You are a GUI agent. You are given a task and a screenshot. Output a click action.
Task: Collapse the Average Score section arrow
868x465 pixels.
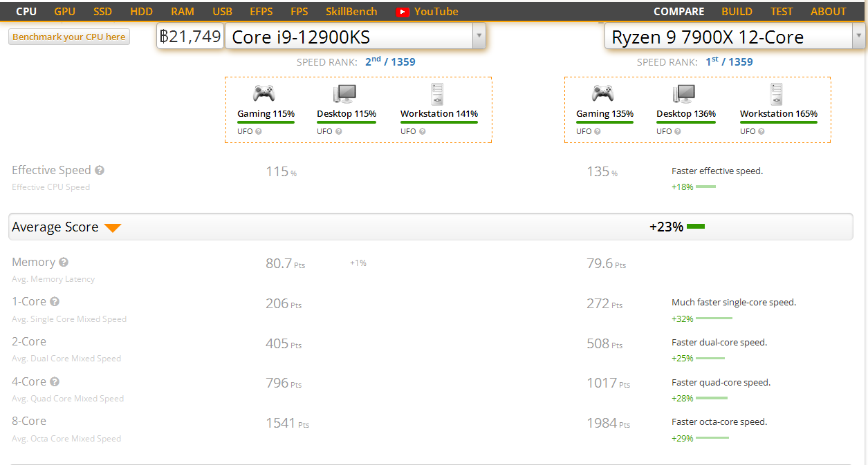(x=113, y=227)
